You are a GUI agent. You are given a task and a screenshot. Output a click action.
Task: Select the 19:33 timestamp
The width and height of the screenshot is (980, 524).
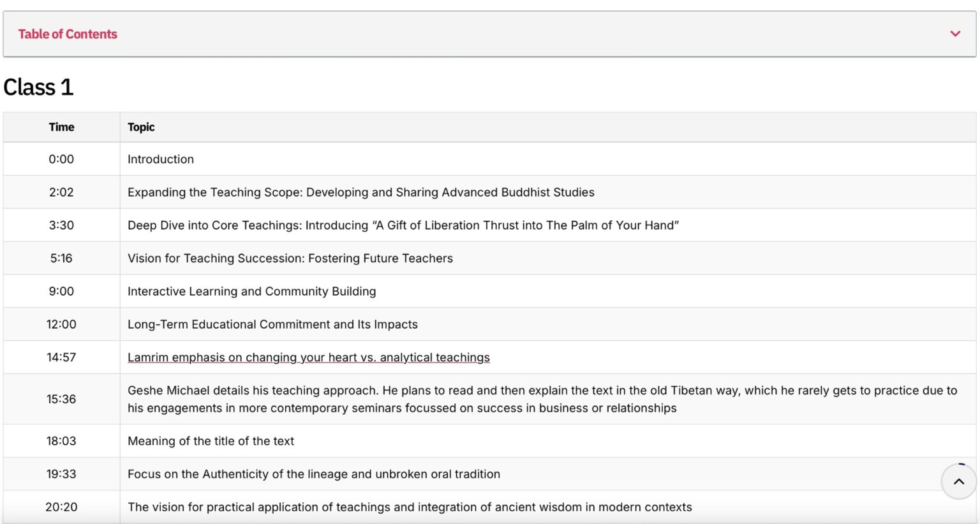[x=61, y=474]
